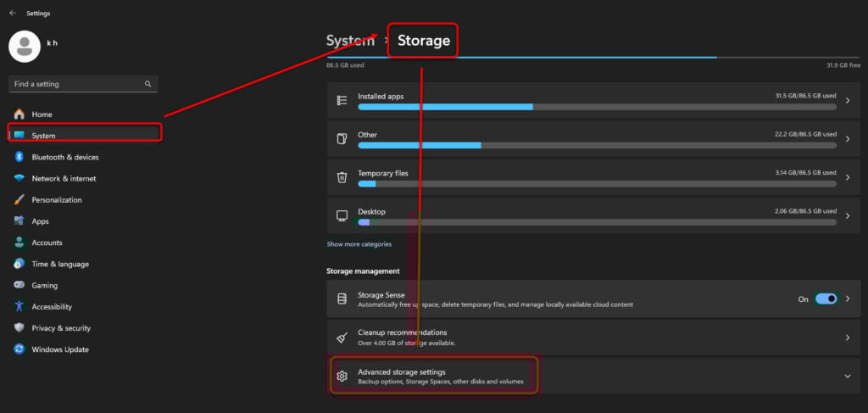Click the search magnifier icon
The image size is (868, 413).
pyautogui.click(x=147, y=84)
